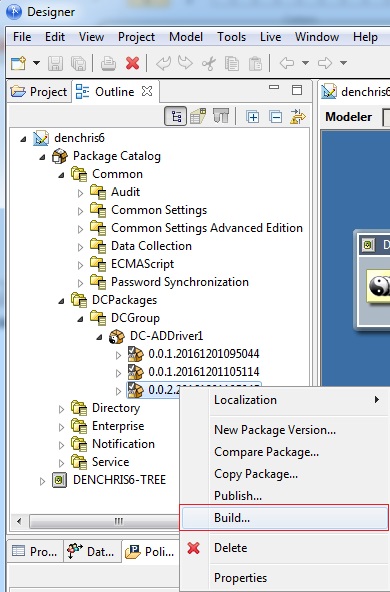This screenshot has height=592, width=390.
Task: Open the Back history dropdown arrow
Action: (305, 63)
